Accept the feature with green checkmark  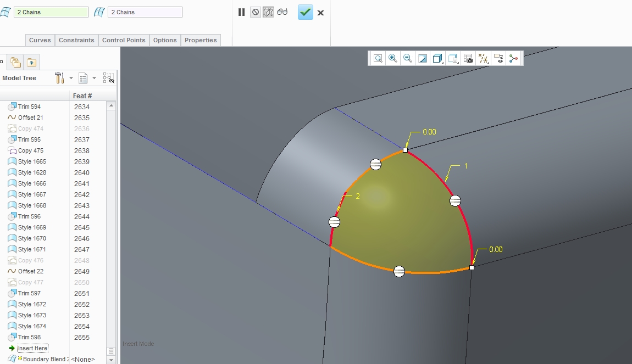[306, 12]
